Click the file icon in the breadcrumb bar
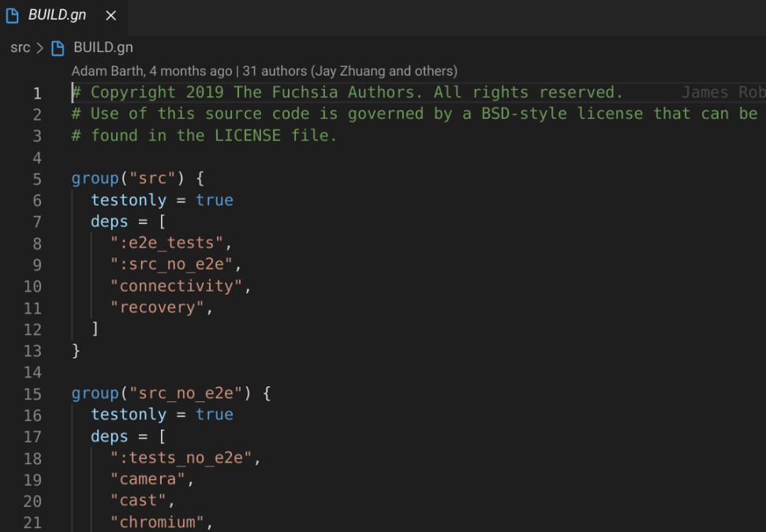Viewport: 766px width, 532px height. (56, 47)
